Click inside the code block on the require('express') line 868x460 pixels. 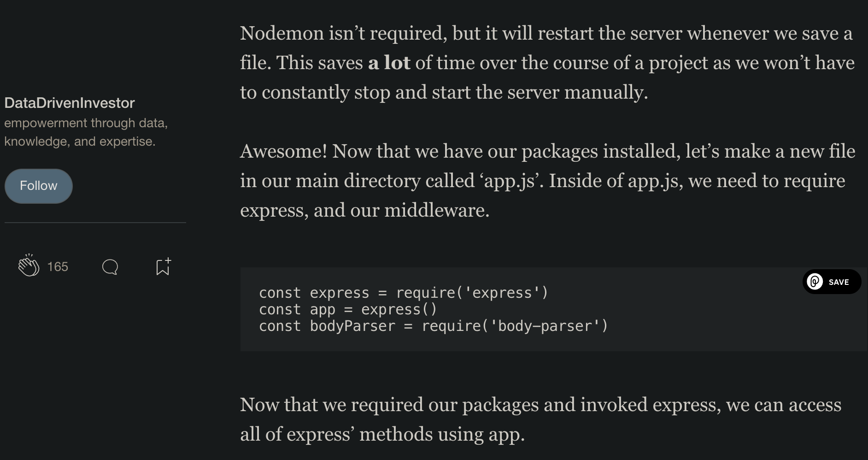(403, 293)
